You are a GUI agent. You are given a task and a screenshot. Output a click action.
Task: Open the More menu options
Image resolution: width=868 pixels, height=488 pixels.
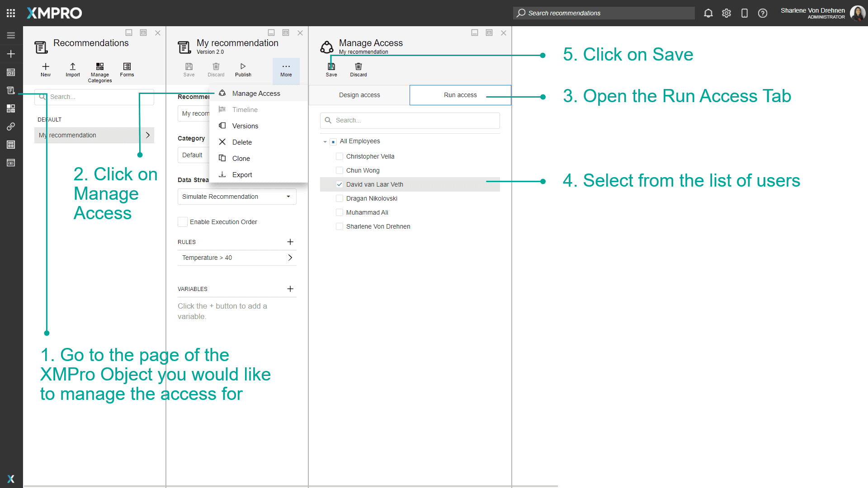click(x=286, y=70)
